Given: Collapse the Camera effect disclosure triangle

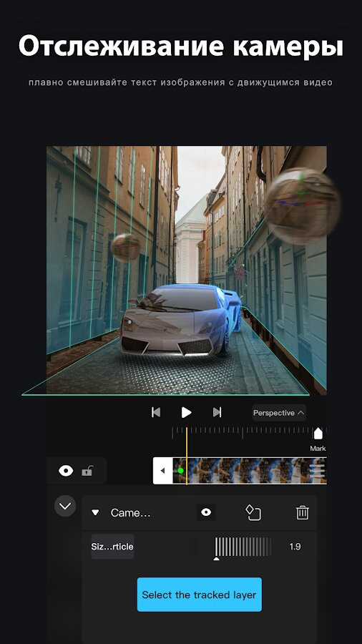Looking at the screenshot, I should (96, 512).
